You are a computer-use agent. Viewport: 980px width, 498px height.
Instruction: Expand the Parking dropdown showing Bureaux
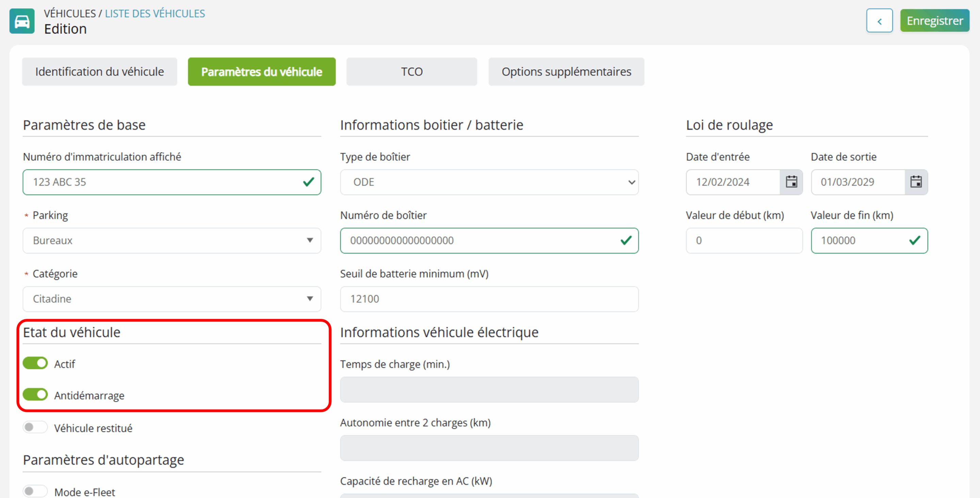coord(172,241)
